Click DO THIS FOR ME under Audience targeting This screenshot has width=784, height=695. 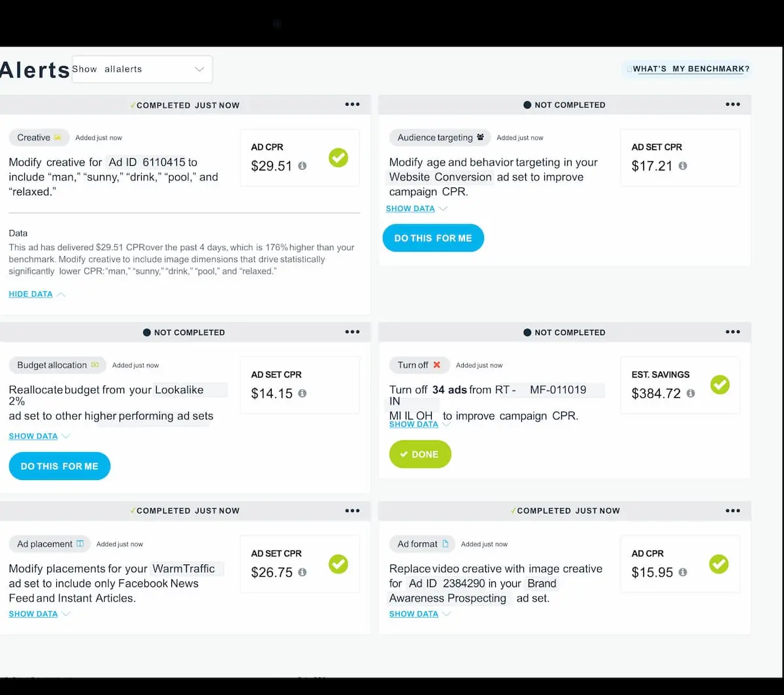(x=433, y=238)
